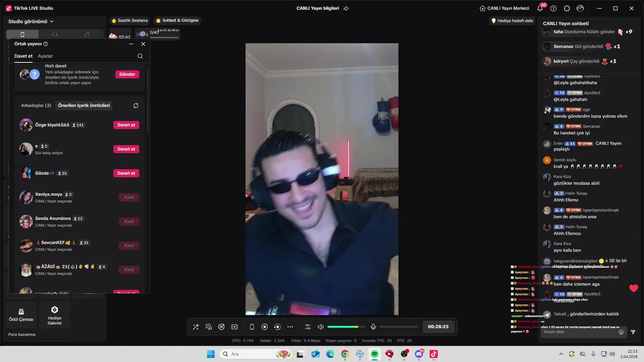Open Saatlik Sıralama ranking chip
This screenshot has height=362, width=644.
pos(130,21)
